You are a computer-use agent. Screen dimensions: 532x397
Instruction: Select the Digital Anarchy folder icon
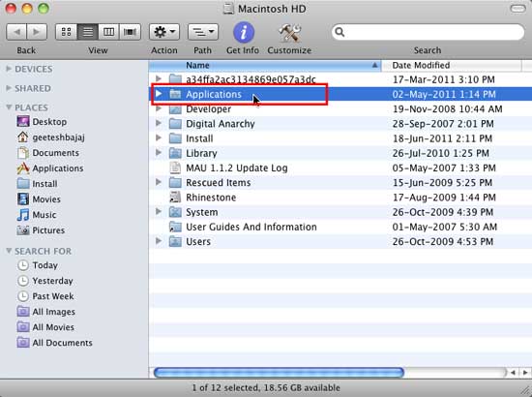click(175, 124)
